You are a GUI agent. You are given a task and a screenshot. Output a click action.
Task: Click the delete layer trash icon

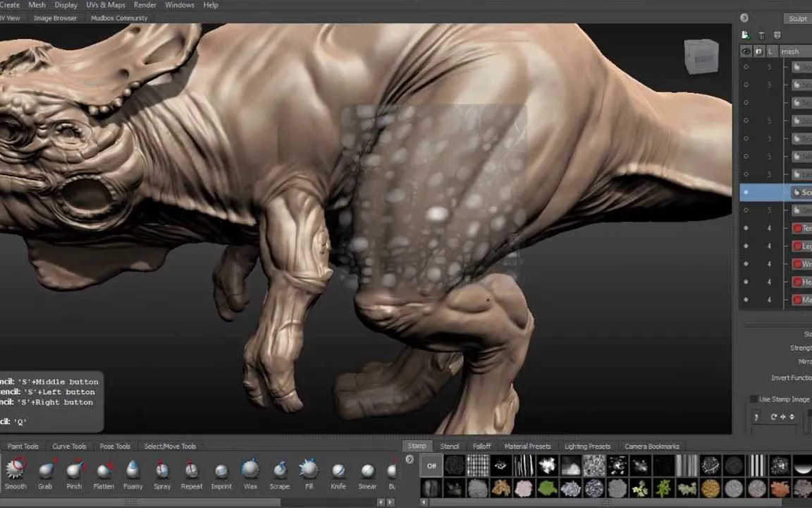click(761, 35)
